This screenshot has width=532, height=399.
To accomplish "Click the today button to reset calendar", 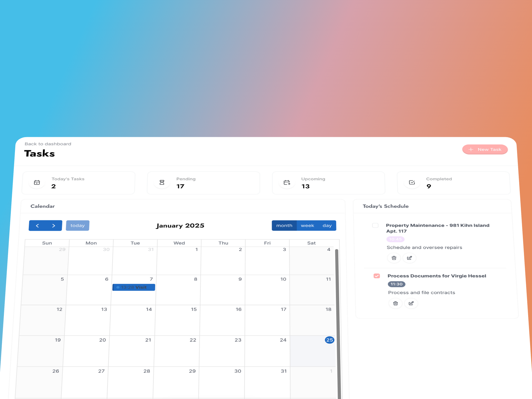I will click(78, 225).
